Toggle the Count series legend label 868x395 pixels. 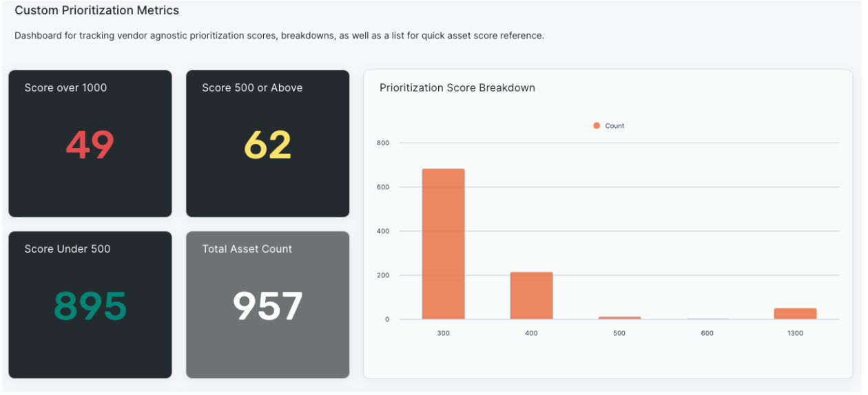[614, 126]
